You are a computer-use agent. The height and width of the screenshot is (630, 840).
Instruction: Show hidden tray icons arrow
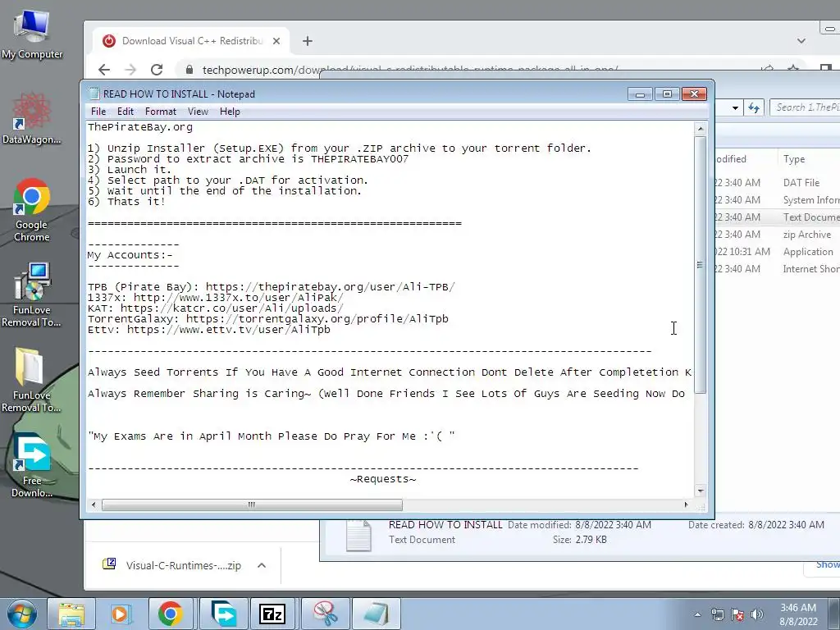(697, 614)
